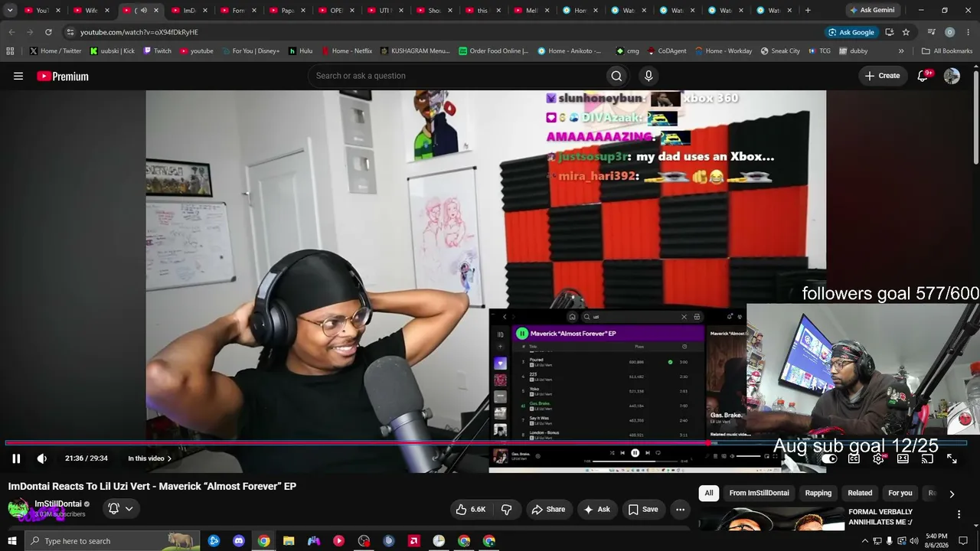Viewport: 980px width, 551px height.
Task: Open the Windows notification center
Action: point(965,541)
